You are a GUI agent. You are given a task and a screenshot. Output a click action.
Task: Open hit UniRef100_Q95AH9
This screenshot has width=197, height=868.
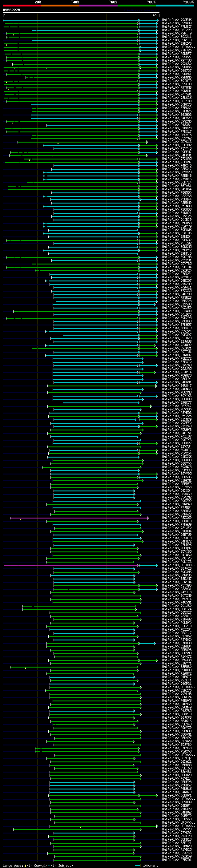pyautogui.click(x=177, y=23)
